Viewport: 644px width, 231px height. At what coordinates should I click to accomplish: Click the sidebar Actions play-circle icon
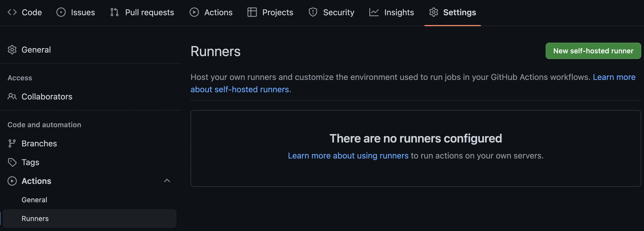click(12, 181)
